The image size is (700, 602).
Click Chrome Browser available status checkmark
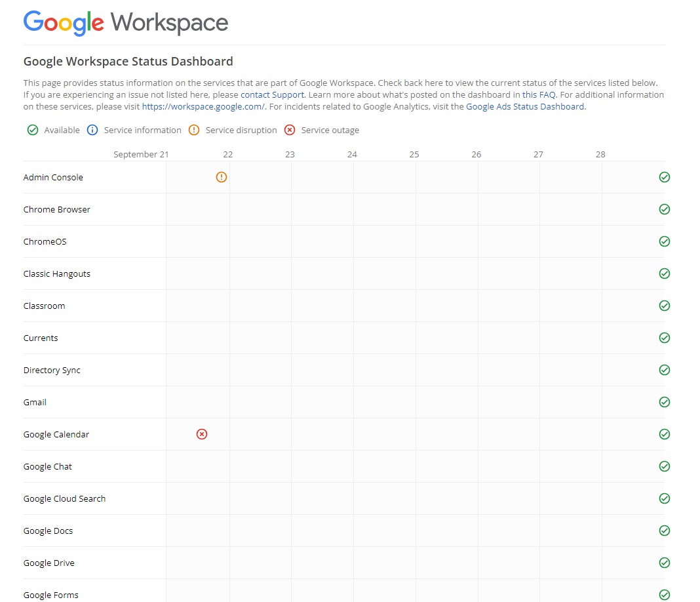tap(665, 209)
